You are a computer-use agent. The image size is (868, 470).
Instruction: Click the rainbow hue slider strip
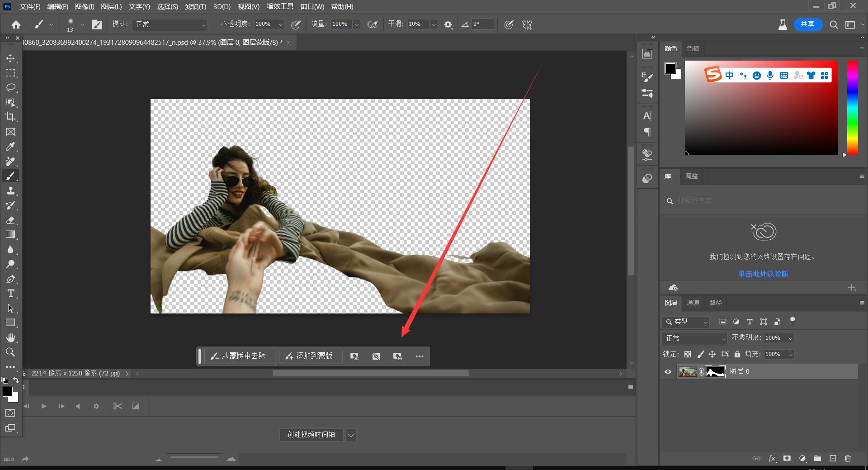[852, 108]
